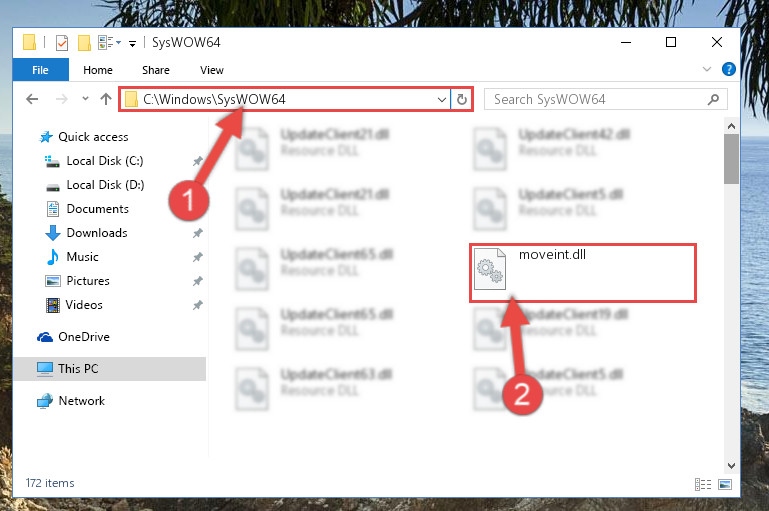Open the recent locations dropdown arrow

coord(85,99)
